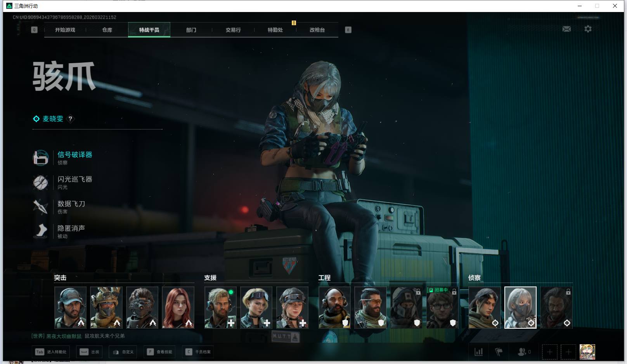
Task: Click the Tab 进入特勤处 button
Action: pyautogui.click(x=51, y=352)
